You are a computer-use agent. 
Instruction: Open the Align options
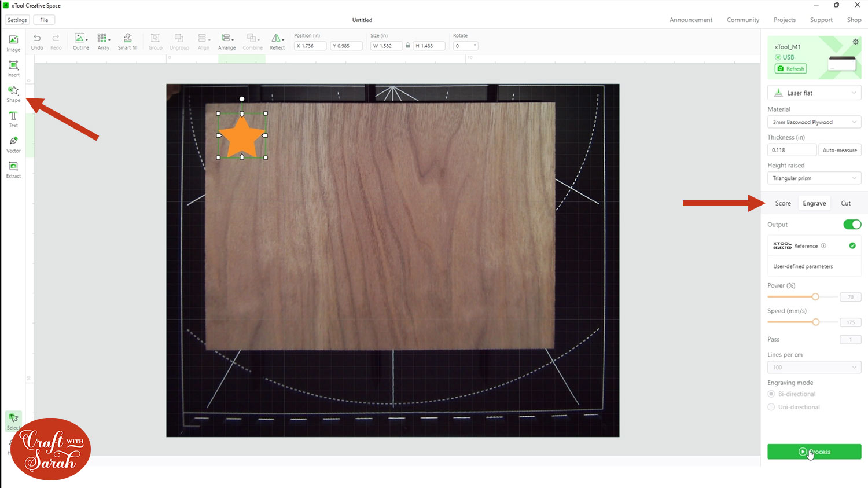pos(203,42)
